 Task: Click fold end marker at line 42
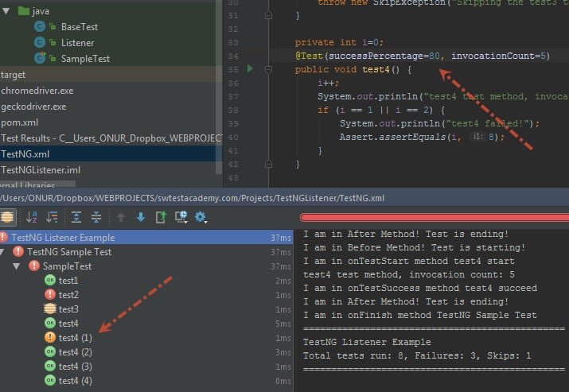pos(268,165)
